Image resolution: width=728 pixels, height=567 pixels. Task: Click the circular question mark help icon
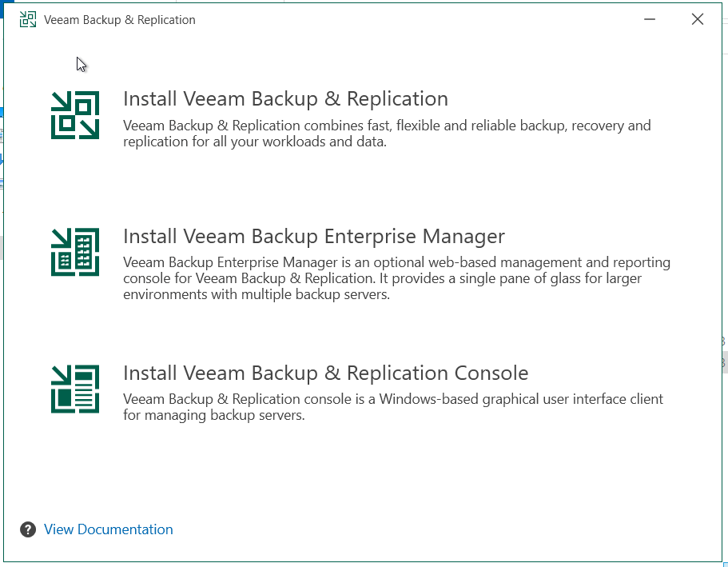[x=26, y=529]
